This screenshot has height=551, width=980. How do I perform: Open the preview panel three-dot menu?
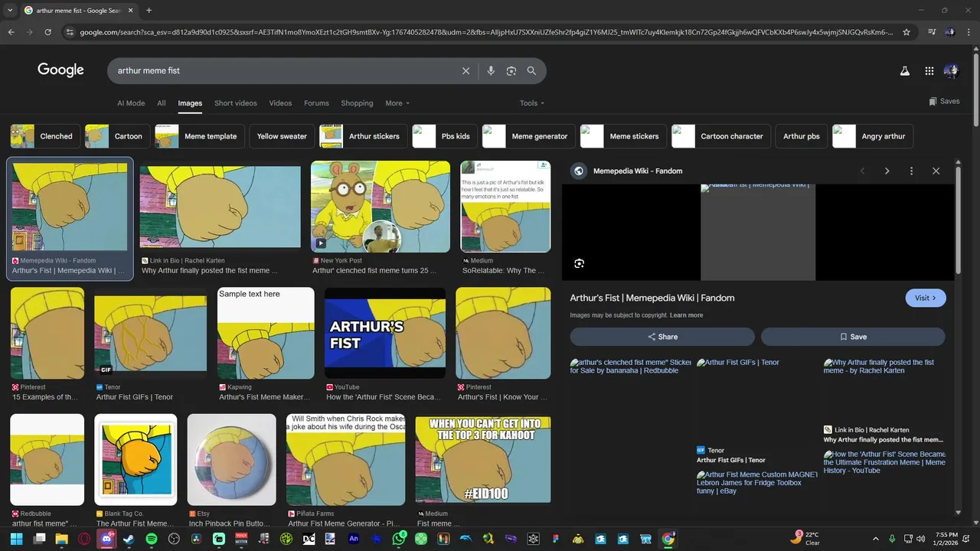click(911, 171)
